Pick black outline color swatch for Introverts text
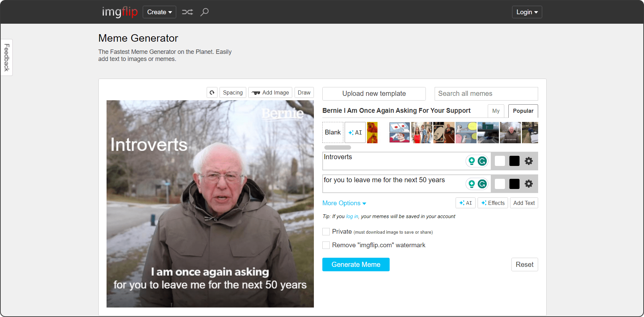Screen dimensions: 644x317 (x=514, y=161)
